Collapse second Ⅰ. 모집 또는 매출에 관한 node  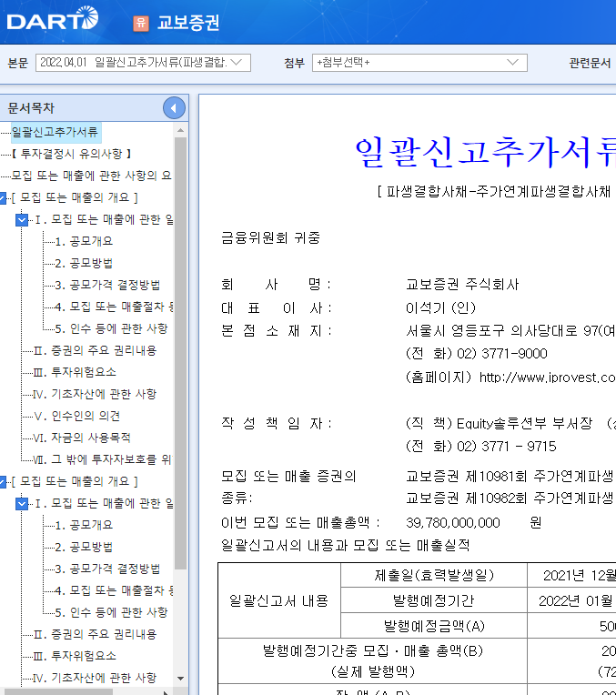pos(22,503)
